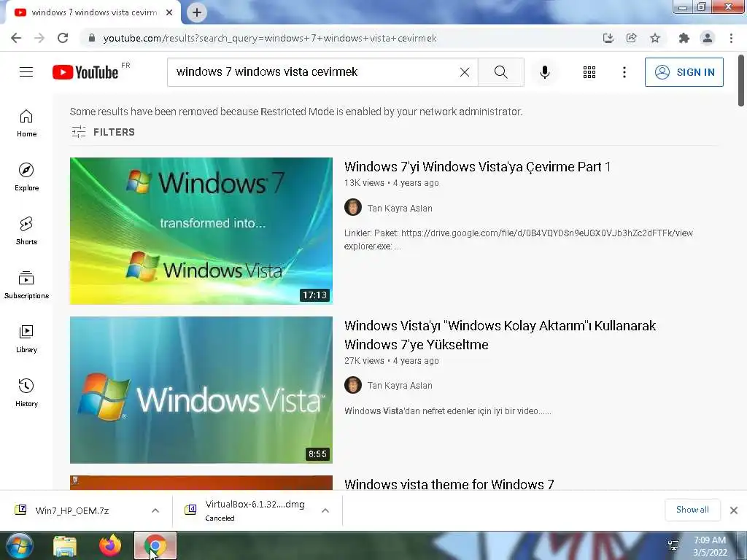Clear the search query with X
Image resolution: width=747 pixels, height=560 pixels.
[x=465, y=72]
